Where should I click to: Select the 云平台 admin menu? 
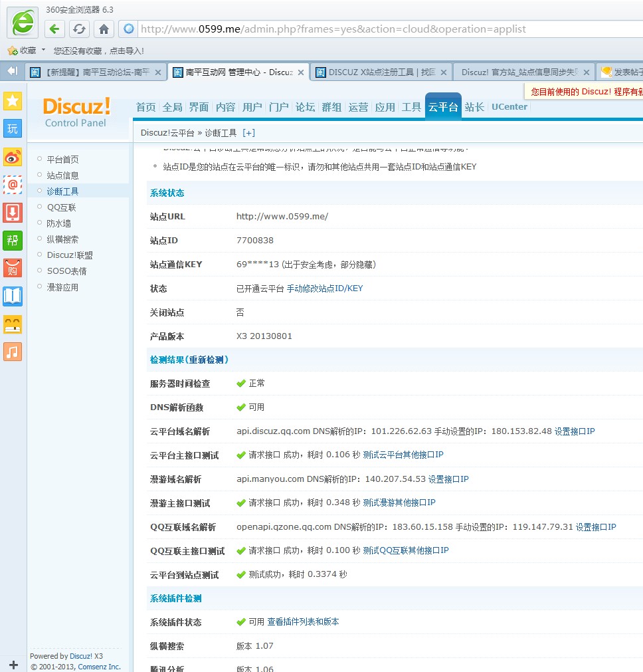443,106
